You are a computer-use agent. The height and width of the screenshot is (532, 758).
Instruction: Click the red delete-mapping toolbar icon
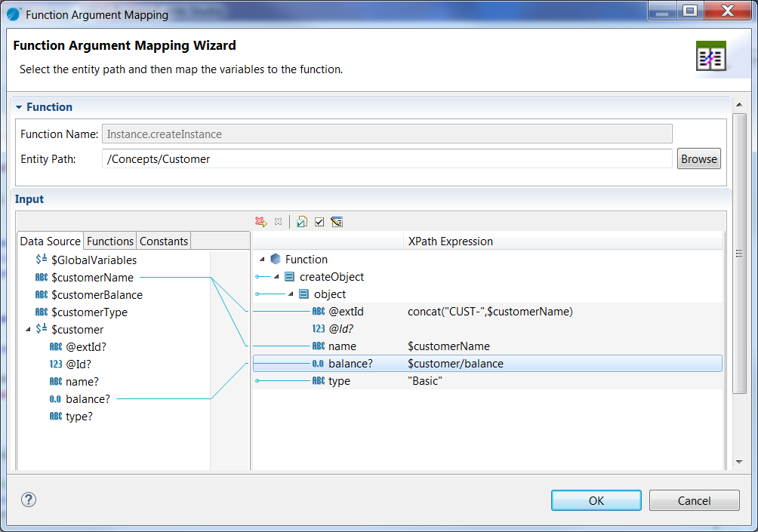point(260,222)
